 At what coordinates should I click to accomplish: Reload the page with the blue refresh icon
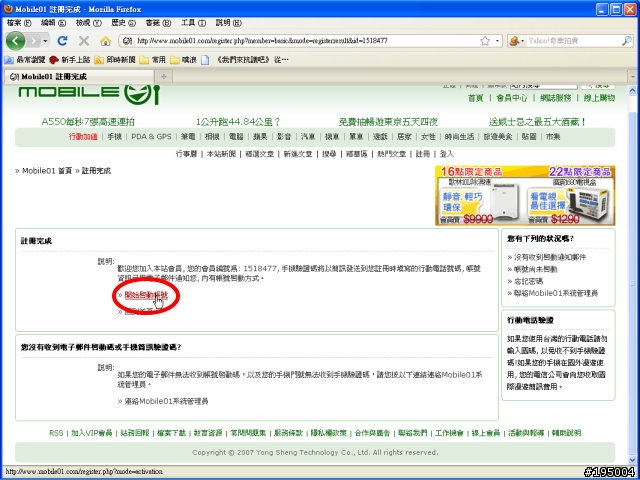tap(62, 41)
